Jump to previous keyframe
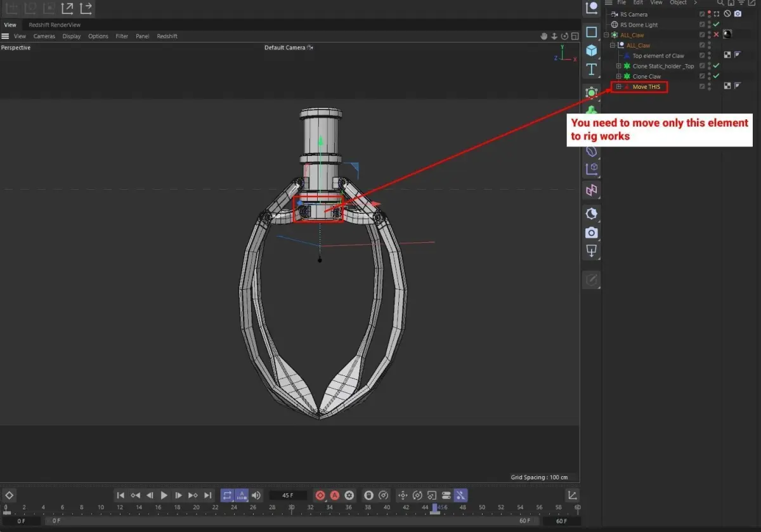 click(x=135, y=495)
